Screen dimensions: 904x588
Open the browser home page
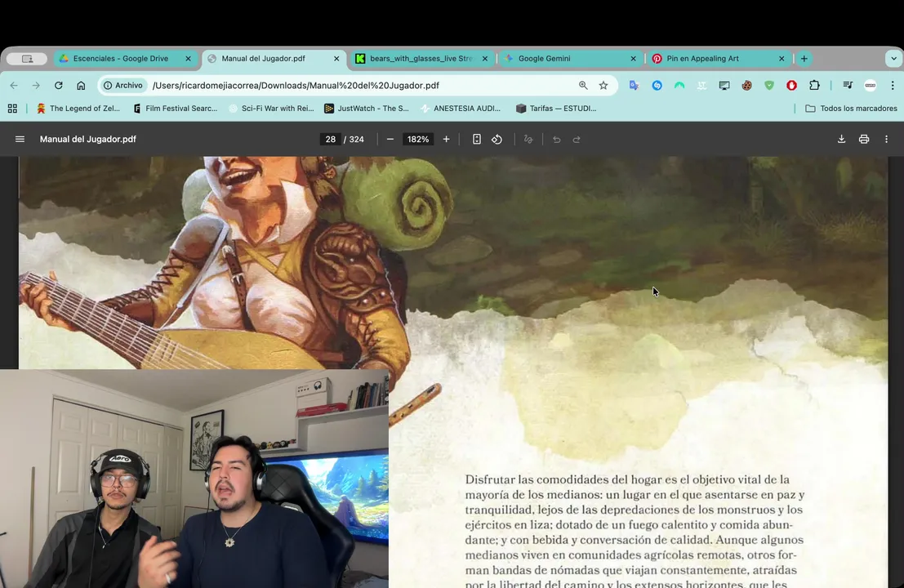click(81, 85)
